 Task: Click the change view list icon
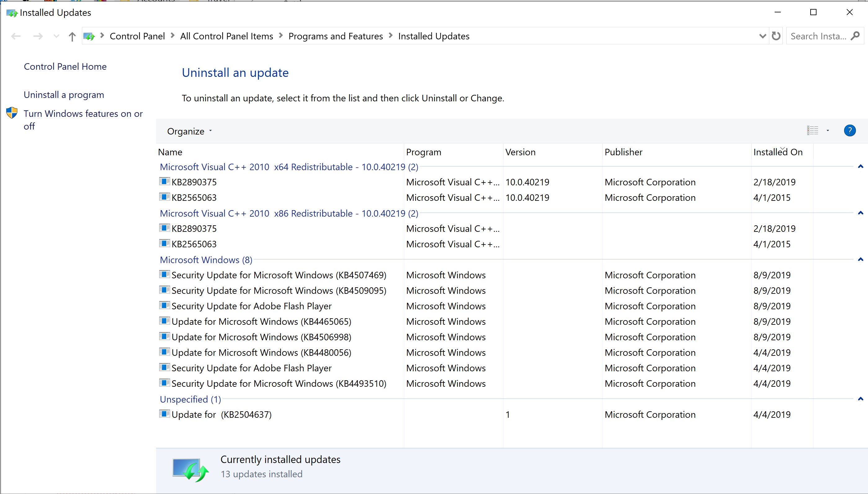coord(813,130)
